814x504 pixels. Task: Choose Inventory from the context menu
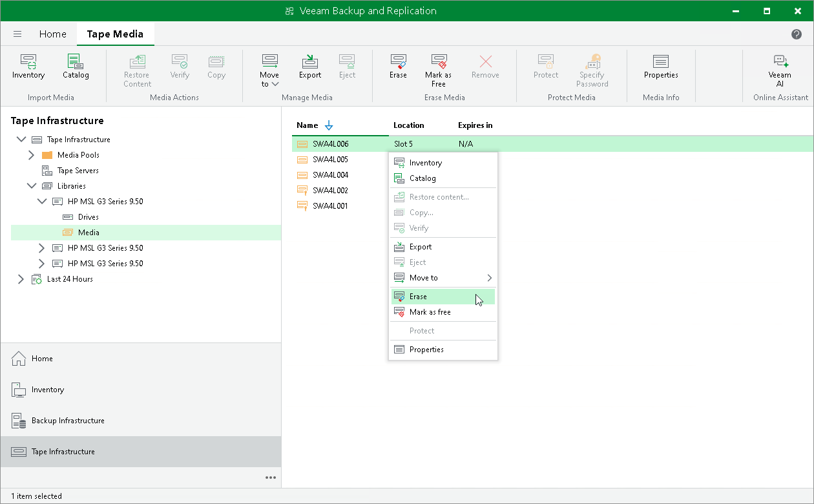[443, 163]
